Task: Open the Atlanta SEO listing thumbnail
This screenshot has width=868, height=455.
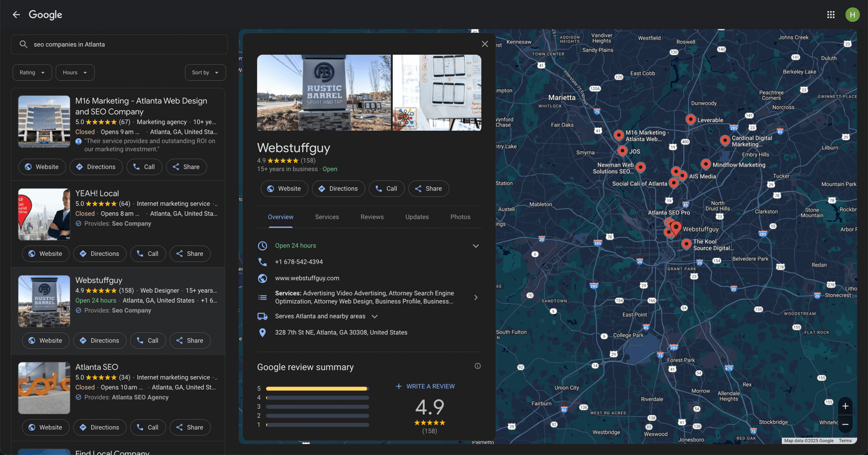Action: tap(44, 388)
